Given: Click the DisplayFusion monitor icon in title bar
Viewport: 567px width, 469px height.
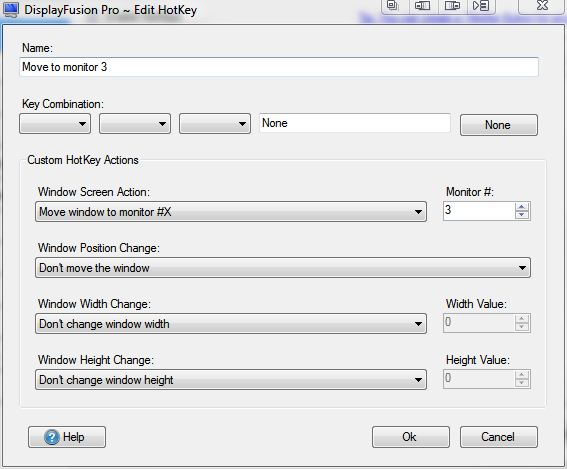Looking at the screenshot, I should (10, 9).
